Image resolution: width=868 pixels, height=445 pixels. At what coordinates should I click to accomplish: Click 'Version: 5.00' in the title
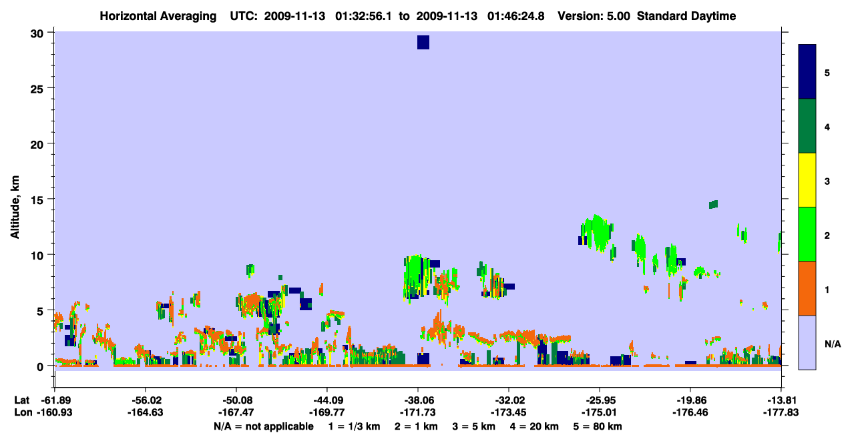(594, 16)
